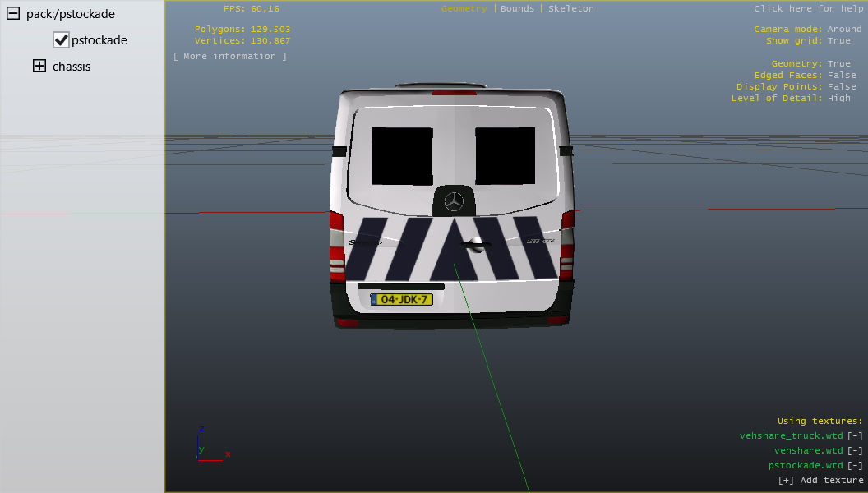
Task: Open the More information panel
Action: [230, 57]
